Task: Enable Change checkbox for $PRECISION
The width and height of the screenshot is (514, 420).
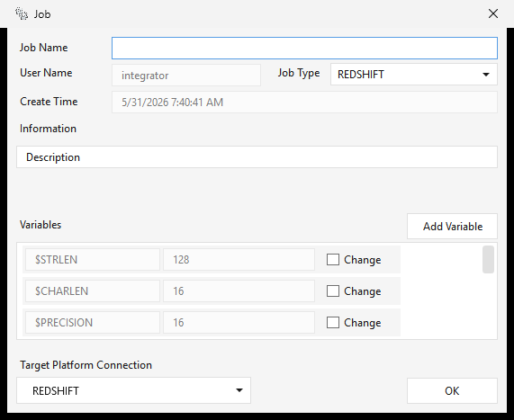Action: pyautogui.click(x=333, y=322)
